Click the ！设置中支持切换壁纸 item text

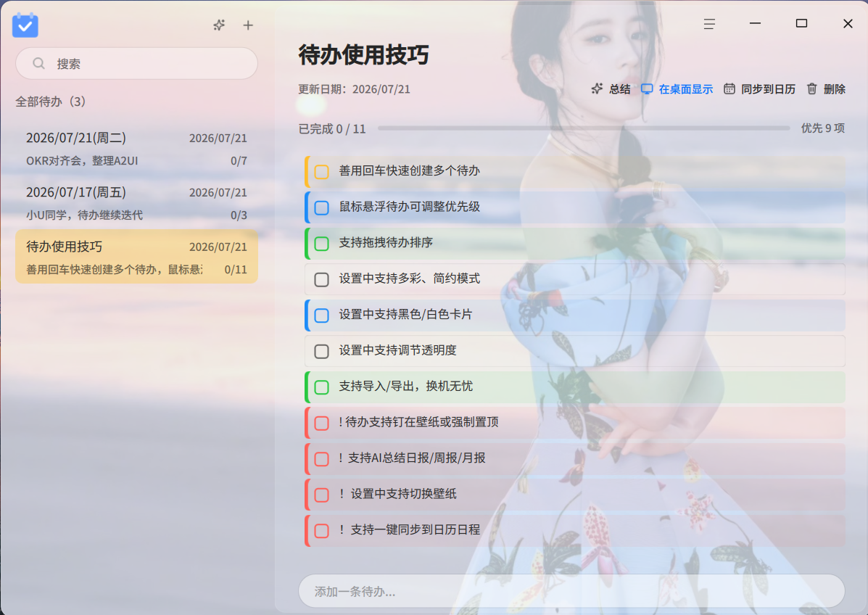click(397, 494)
